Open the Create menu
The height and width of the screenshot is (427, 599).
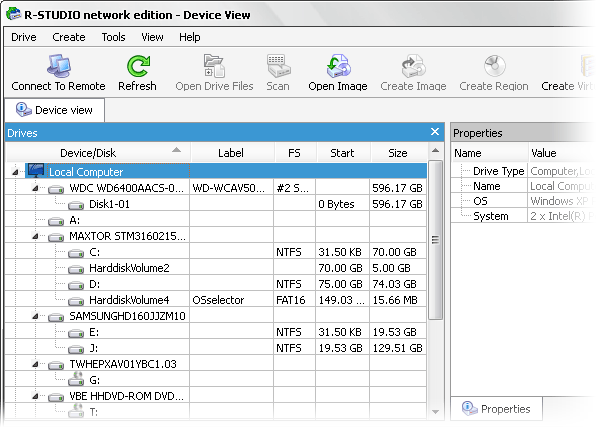[69, 37]
